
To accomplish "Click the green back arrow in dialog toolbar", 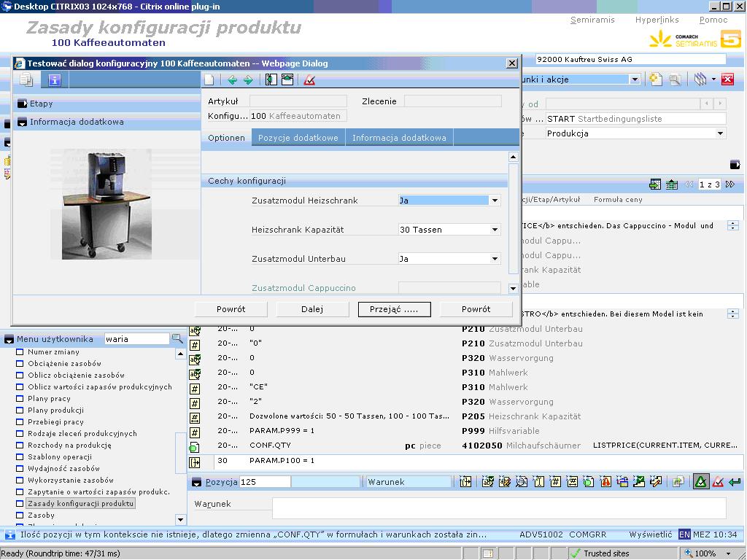I will tap(233, 80).
